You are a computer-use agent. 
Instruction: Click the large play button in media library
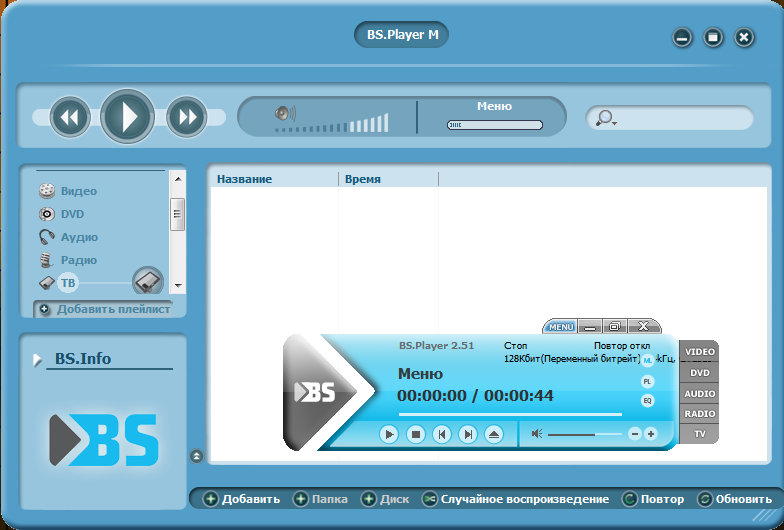tap(128, 116)
